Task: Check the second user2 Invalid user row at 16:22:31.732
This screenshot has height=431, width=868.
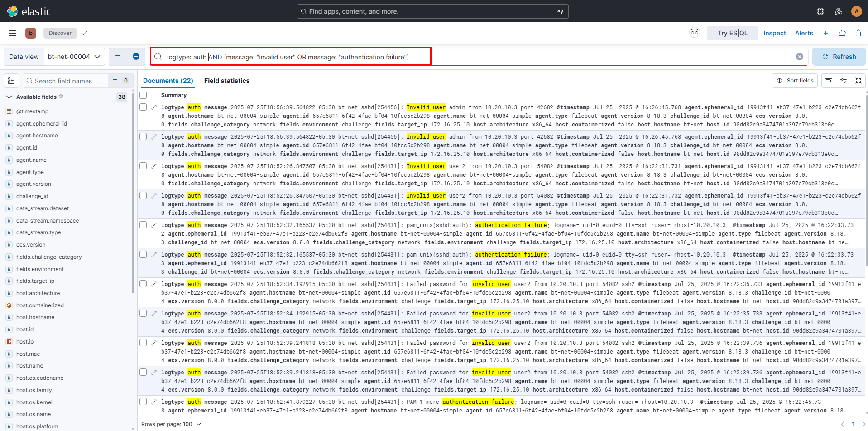Action: [143, 195]
